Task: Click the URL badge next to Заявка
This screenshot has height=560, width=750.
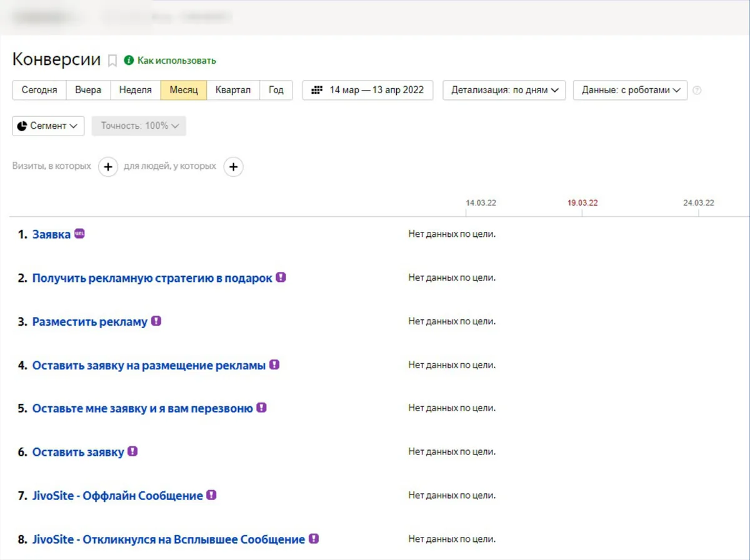Action: click(79, 234)
